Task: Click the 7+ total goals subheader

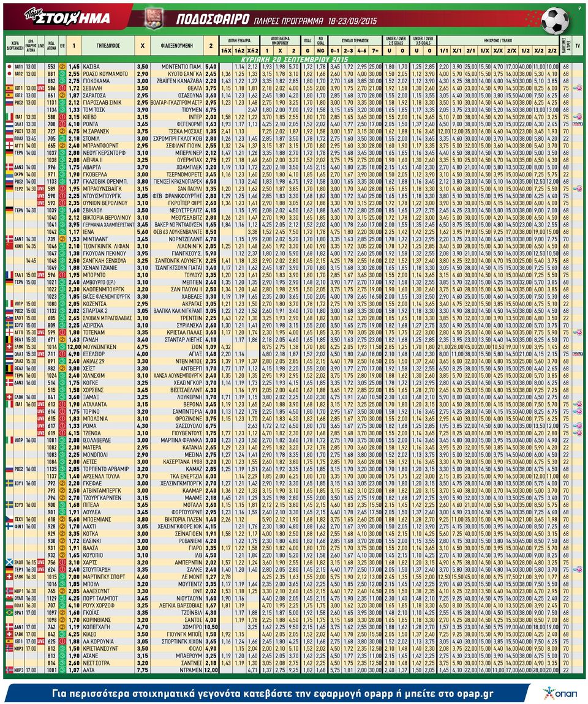Action: tap(375, 51)
